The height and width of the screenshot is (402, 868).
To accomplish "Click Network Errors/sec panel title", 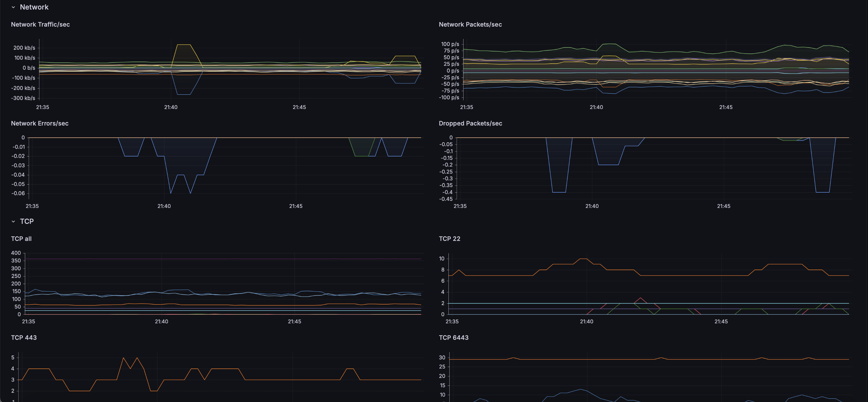I will (x=39, y=123).
